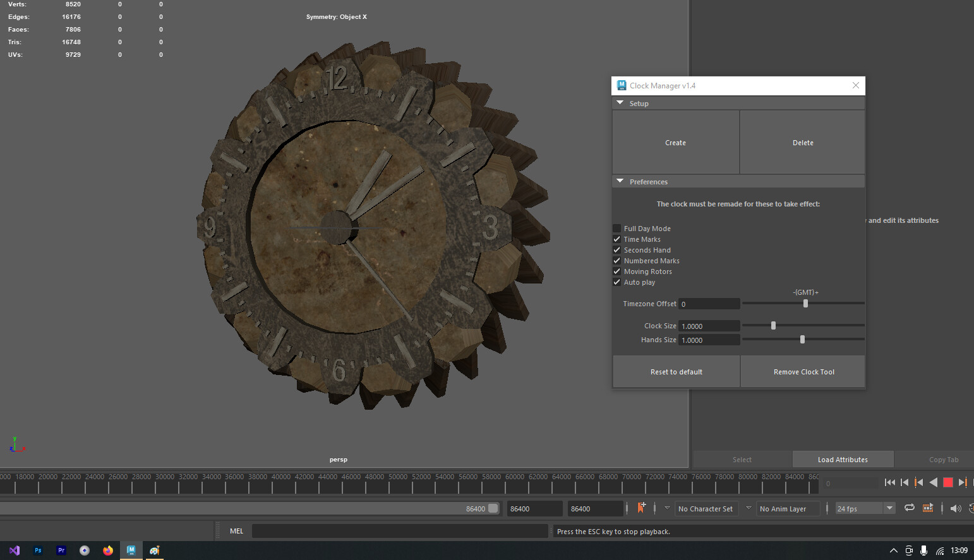The image size is (974, 560).
Task: Click the animation end time field 86400
Action: pyautogui.click(x=595, y=508)
